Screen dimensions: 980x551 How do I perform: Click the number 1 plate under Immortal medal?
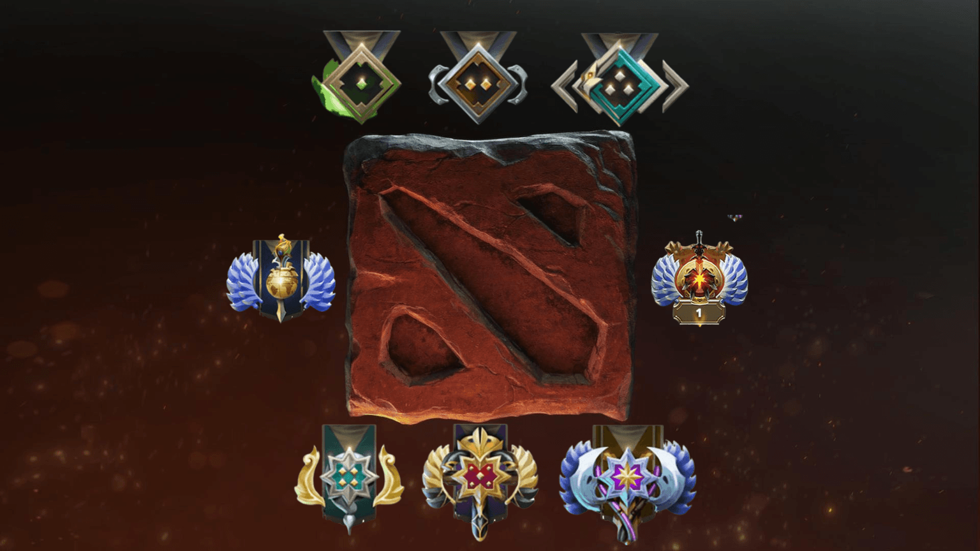(x=699, y=313)
